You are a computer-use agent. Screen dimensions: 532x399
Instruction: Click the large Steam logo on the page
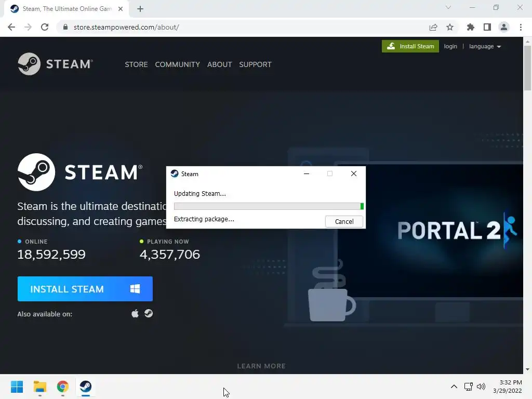tap(80, 172)
